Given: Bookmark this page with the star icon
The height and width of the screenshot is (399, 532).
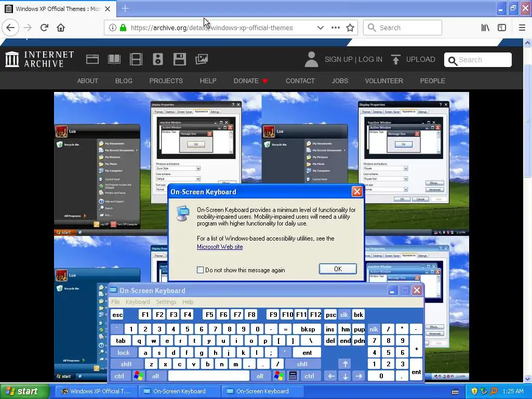Looking at the screenshot, I should [350, 28].
